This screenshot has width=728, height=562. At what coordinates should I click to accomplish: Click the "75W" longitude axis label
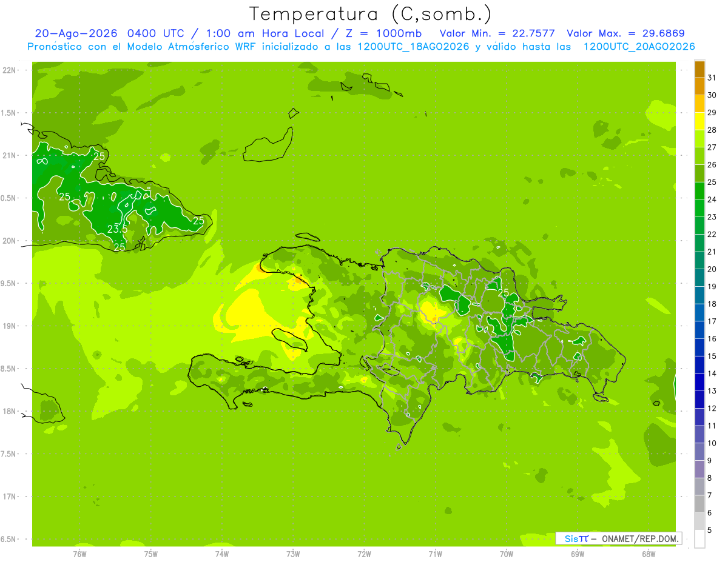click(151, 554)
